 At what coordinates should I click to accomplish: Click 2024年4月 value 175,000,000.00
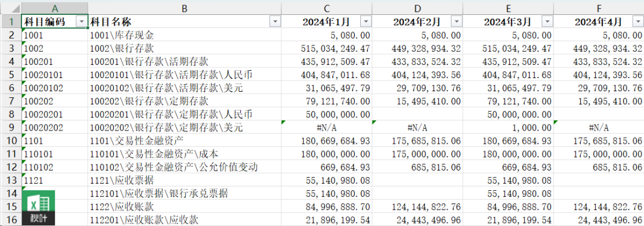point(599,154)
